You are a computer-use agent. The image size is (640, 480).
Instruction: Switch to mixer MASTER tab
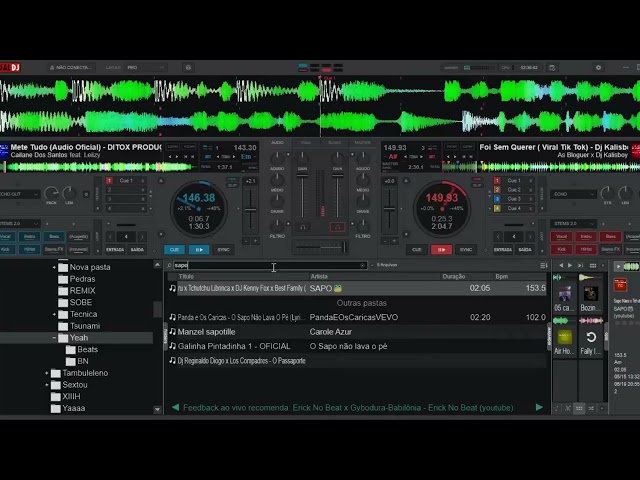[x=362, y=143]
